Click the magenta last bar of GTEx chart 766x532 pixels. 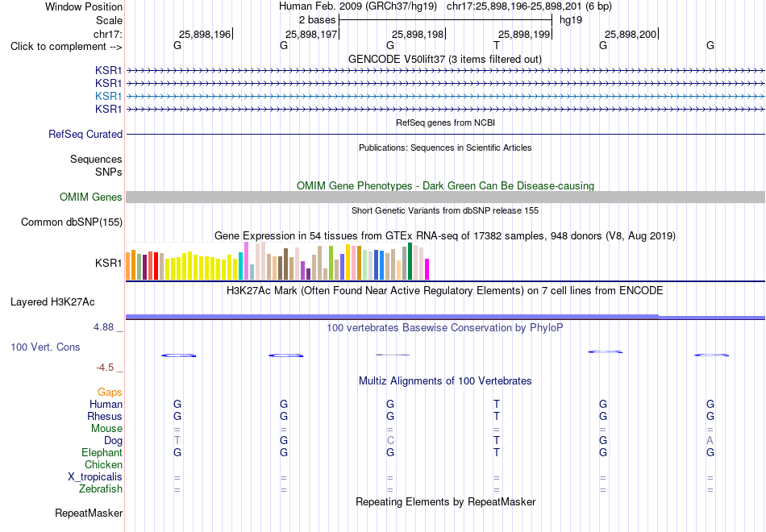tap(427, 269)
